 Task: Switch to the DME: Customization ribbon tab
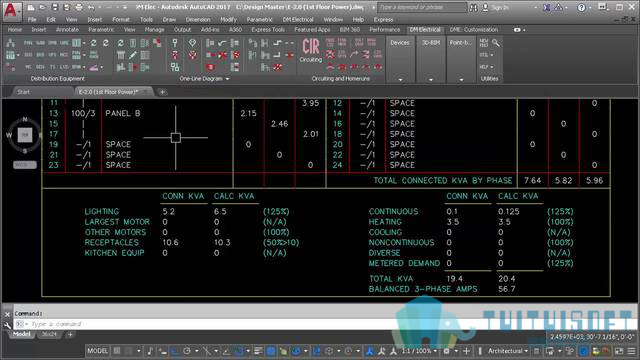474,30
